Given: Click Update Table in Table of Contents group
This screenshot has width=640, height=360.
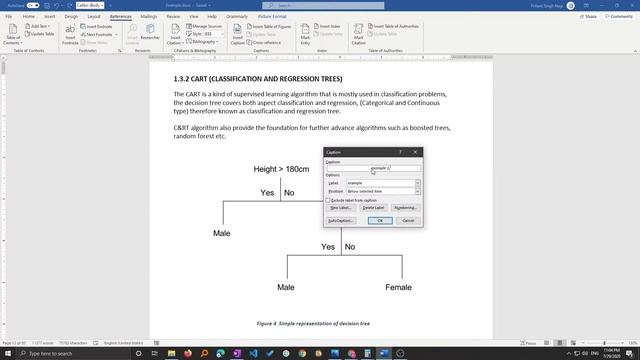Looking at the screenshot, I should point(40,34).
